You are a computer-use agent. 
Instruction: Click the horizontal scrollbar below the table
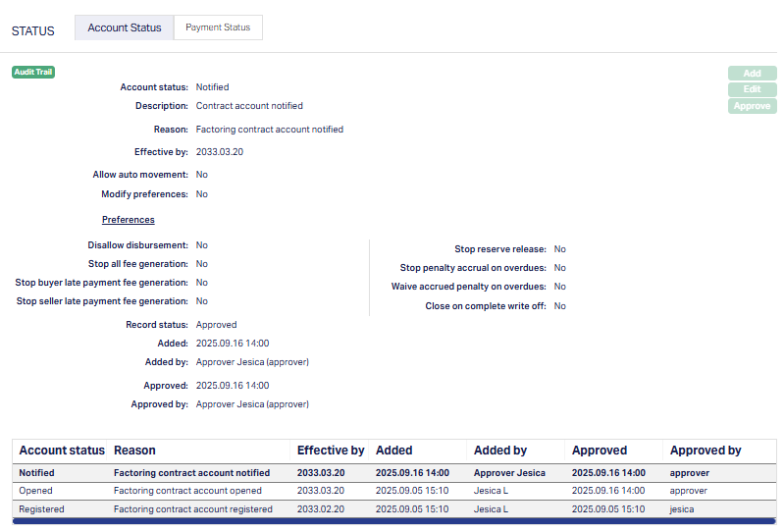click(392, 521)
